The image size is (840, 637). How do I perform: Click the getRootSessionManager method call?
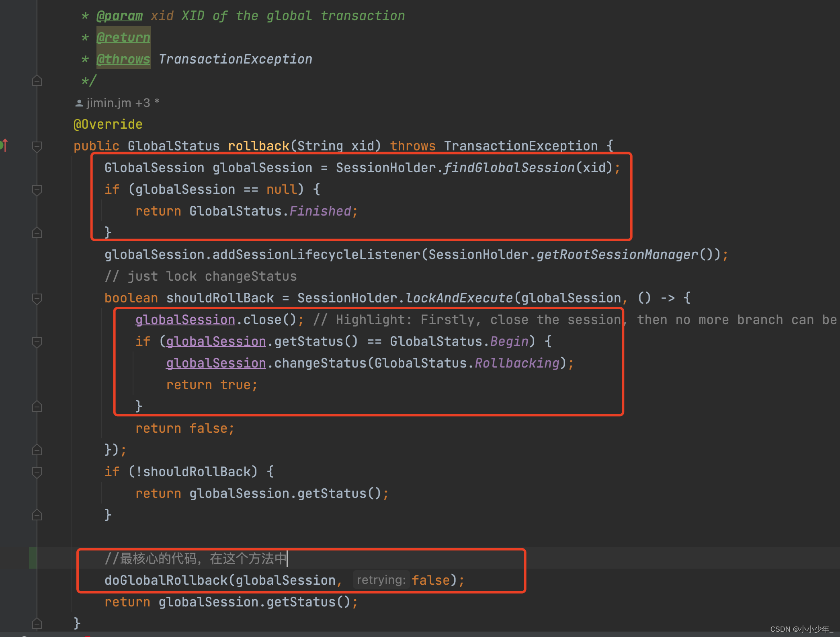(x=617, y=255)
